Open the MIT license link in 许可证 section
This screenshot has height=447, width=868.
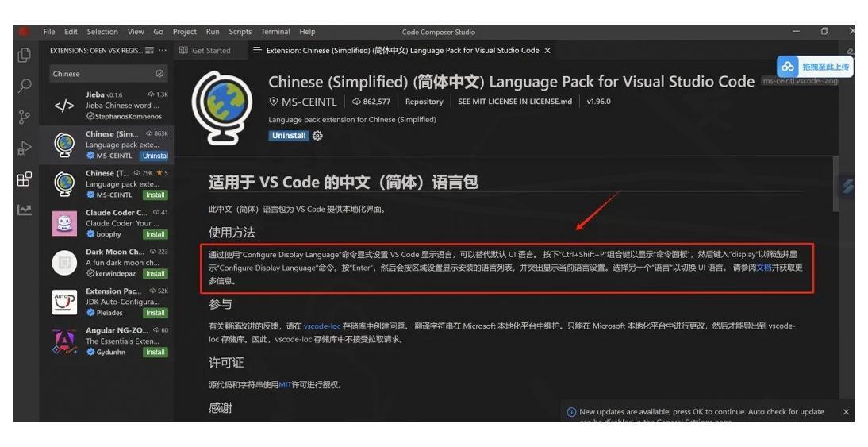tap(285, 385)
